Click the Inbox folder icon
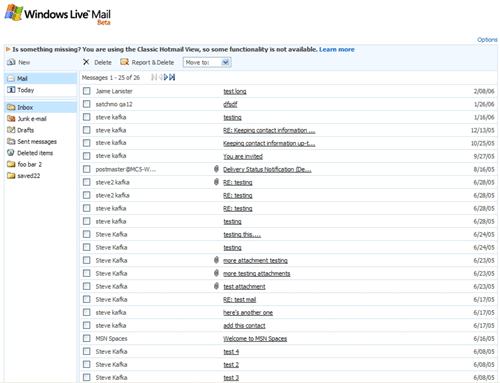Image resolution: width=500 pixels, height=383 pixels. (11, 107)
